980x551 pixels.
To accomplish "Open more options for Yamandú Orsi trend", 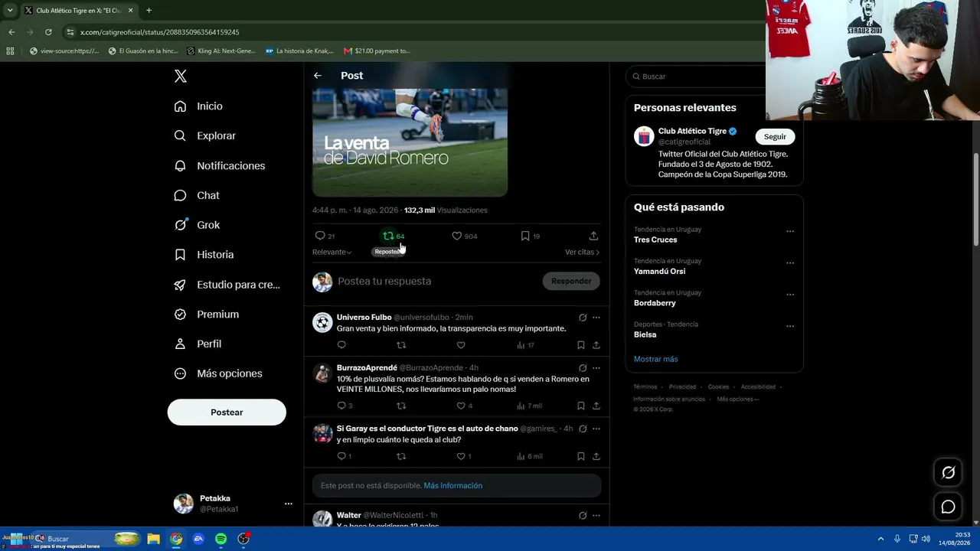I will point(790,262).
